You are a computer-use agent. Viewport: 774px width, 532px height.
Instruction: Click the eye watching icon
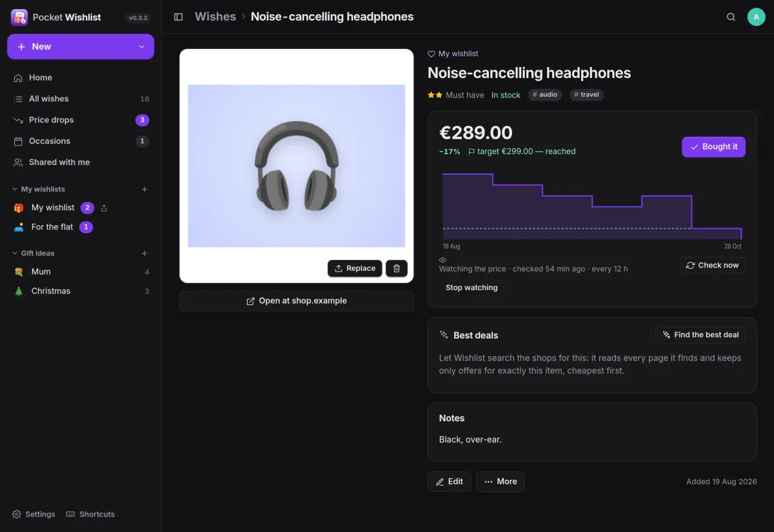point(442,260)
